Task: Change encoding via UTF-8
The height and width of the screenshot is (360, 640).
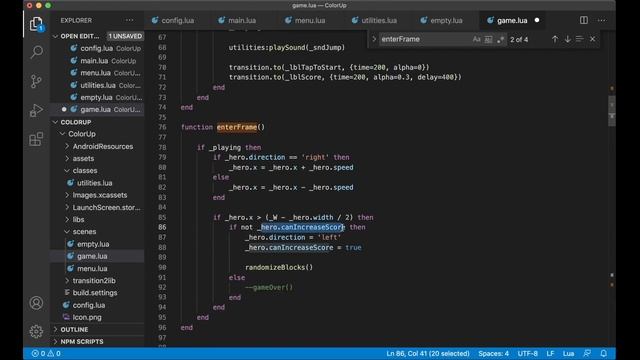Action: click(528, 353)
